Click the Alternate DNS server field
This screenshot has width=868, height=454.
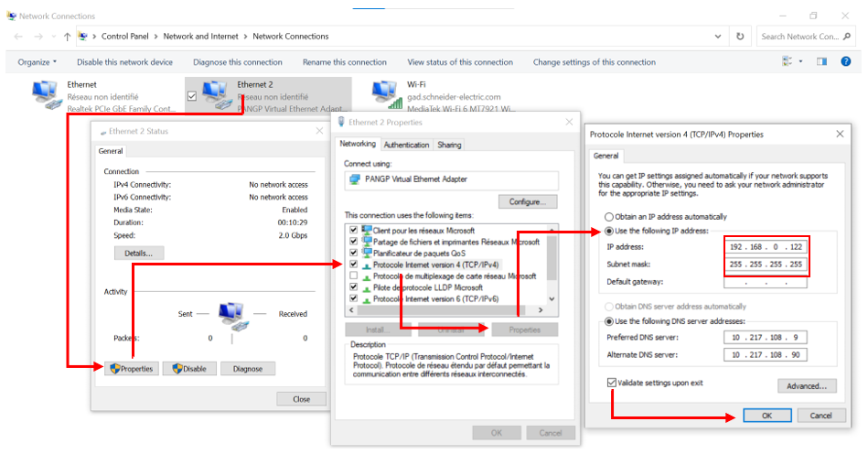(x=766, y=355)
